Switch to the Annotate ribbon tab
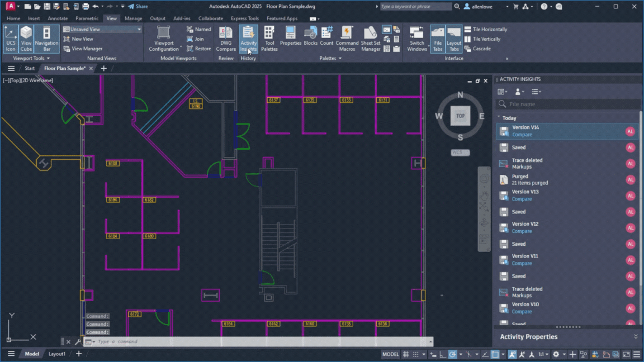This screenshot has height=362, width=644. (x=58, y=18)
